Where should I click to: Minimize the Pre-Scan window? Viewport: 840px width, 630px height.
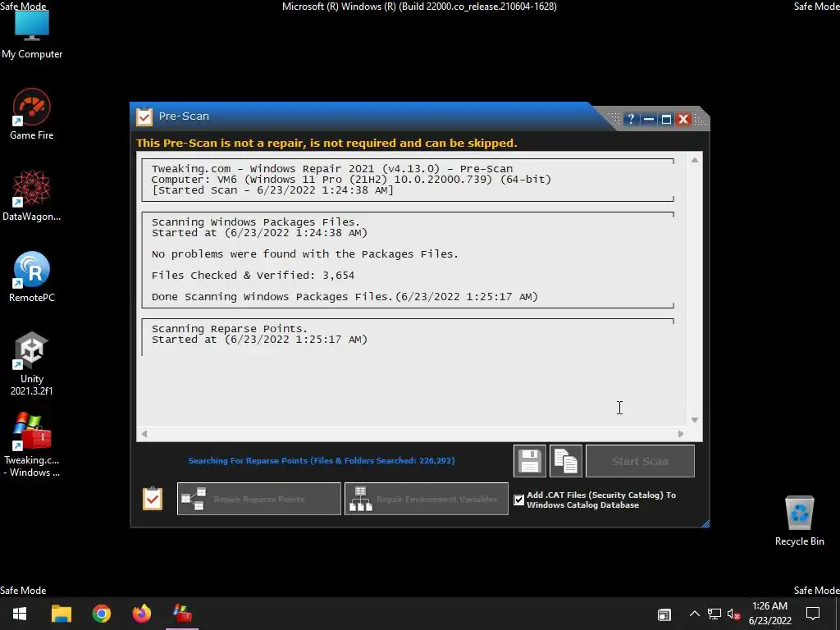pos(648,119)
